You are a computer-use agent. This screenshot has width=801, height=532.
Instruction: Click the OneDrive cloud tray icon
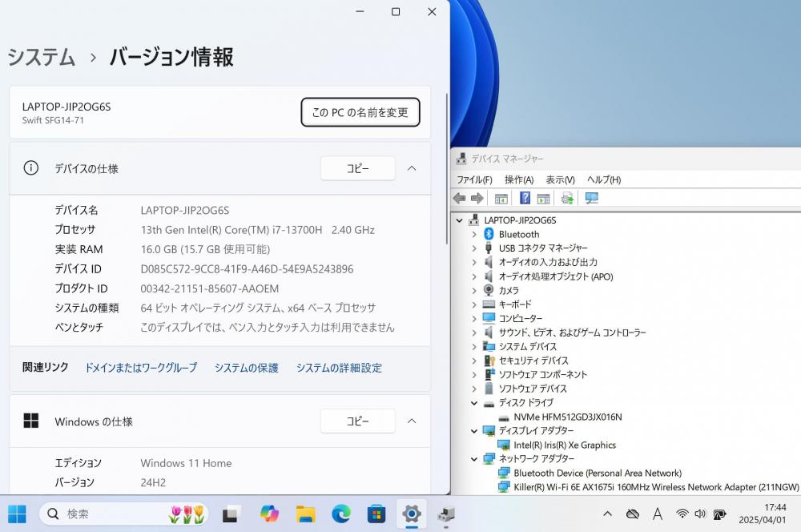pyautogui.click(x=633, y=514)
